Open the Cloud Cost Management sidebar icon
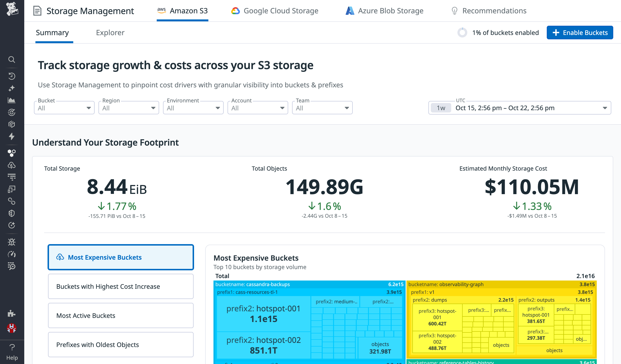This screenshot has height=364, width=621. click(x=12, y=165)
